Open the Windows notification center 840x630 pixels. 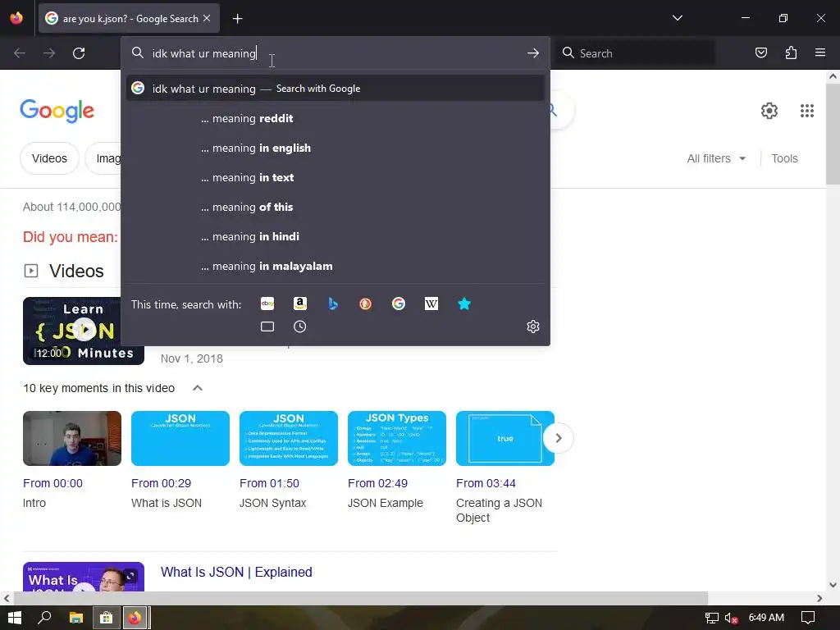coord(807,618)
